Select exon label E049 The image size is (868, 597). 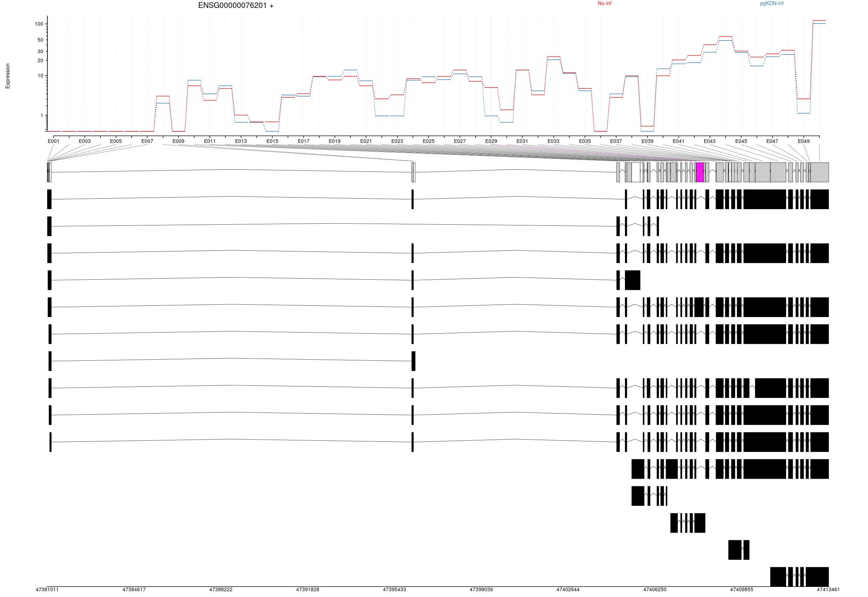(804, 141)
